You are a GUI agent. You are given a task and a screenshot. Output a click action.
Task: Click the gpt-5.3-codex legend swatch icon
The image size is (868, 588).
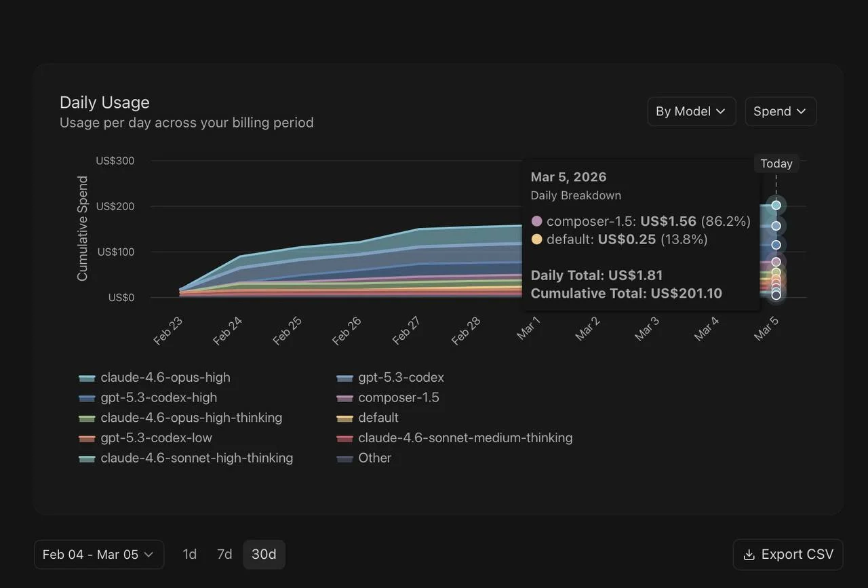(344, 378)
